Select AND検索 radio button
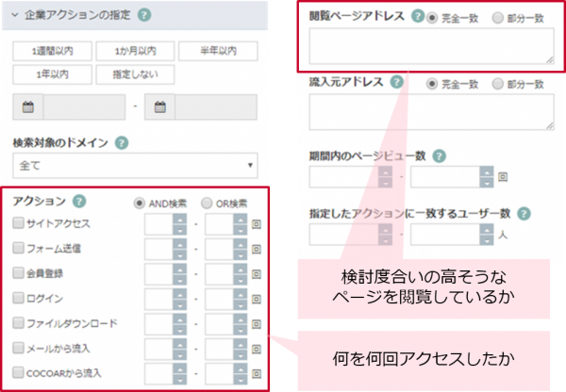The width and height of the screenshot is (566, 392). click(x=140, y=204)
